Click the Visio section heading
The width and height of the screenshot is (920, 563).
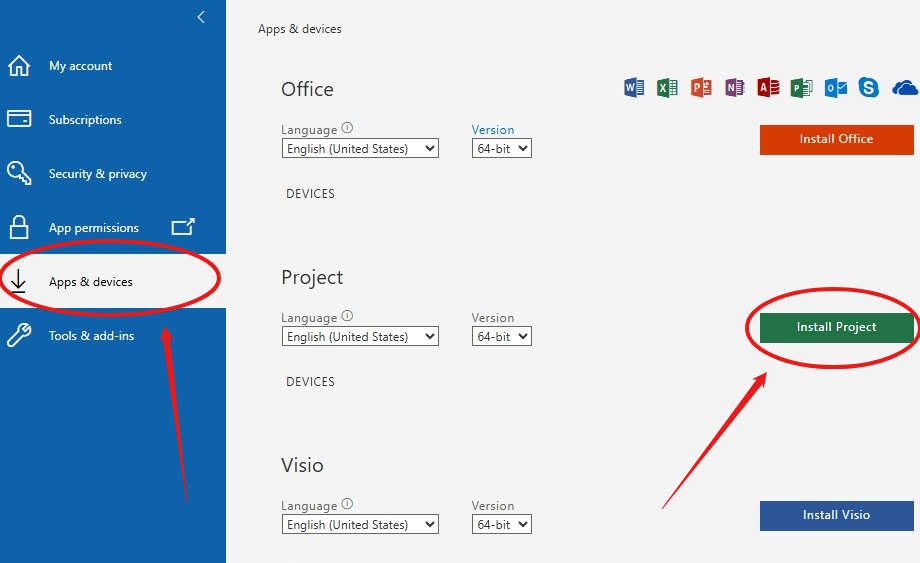pyautogui.click(x=302, y=465)
